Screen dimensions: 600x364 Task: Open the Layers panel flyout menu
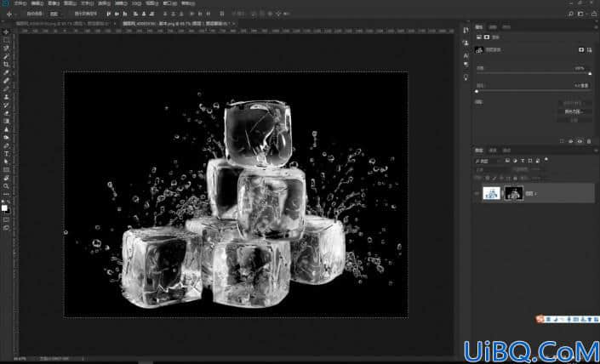(x=595, y=151)
